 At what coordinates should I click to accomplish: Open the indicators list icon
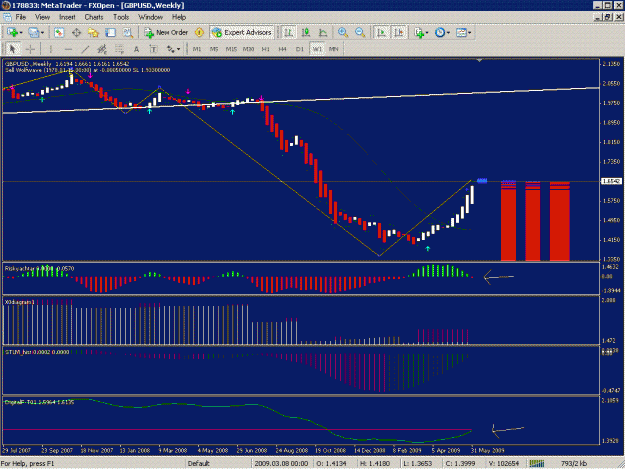coord(419,32)
